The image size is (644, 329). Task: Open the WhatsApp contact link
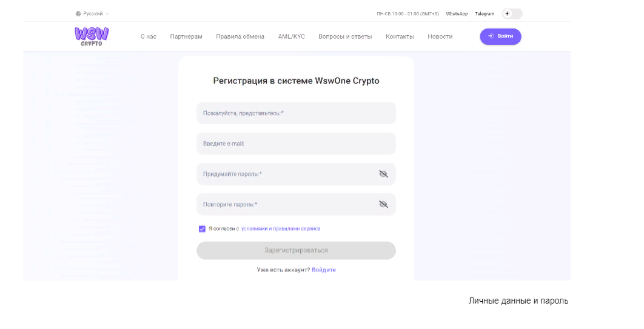click(457, 13)
